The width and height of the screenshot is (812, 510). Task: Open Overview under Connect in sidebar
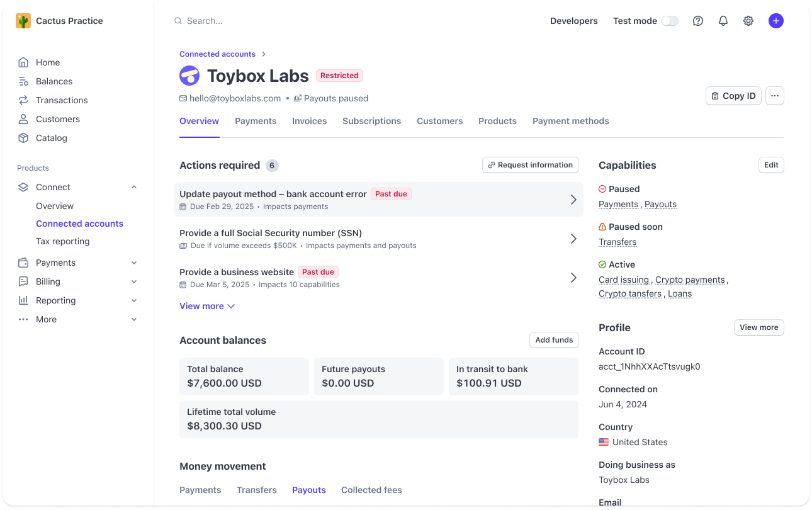55,206
